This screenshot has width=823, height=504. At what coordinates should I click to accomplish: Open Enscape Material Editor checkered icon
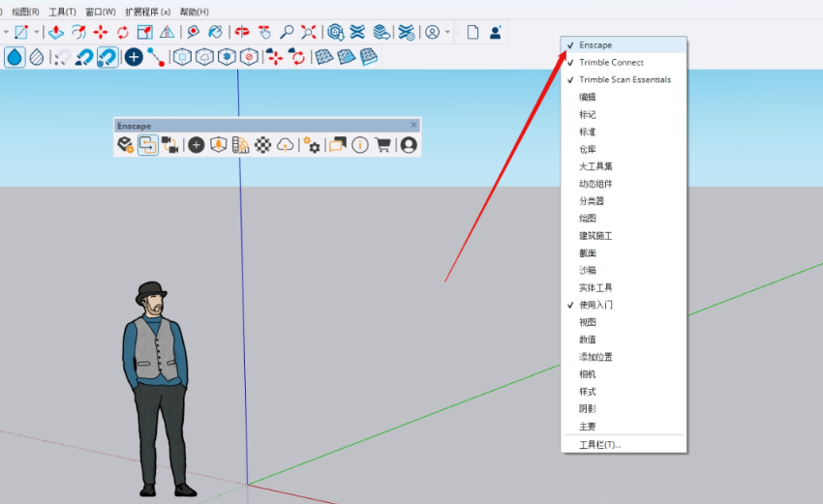263,145
